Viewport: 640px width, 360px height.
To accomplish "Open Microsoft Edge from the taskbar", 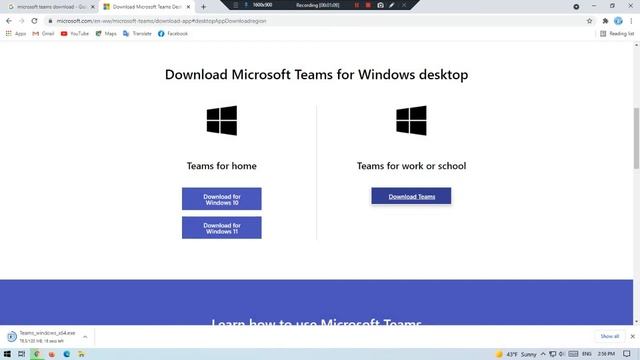I will coord(67,354).
